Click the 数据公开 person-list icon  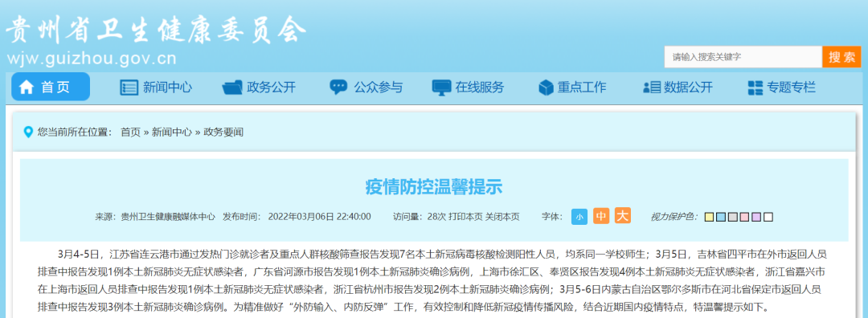[652, 88]
